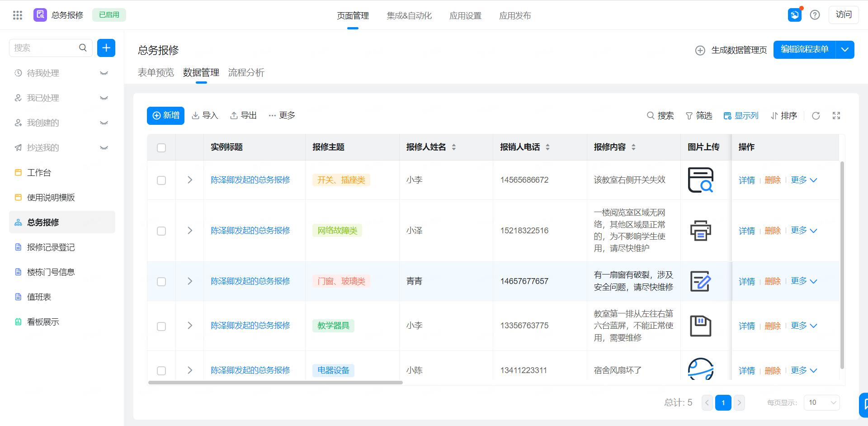868x426 pixels.
Task: Sort by 报修人姓名 column arrows
Action: point(454,147)
